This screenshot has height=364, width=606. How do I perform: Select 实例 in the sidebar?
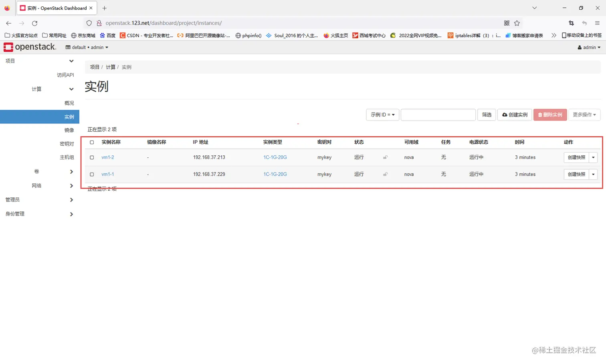tap(40, 117)
